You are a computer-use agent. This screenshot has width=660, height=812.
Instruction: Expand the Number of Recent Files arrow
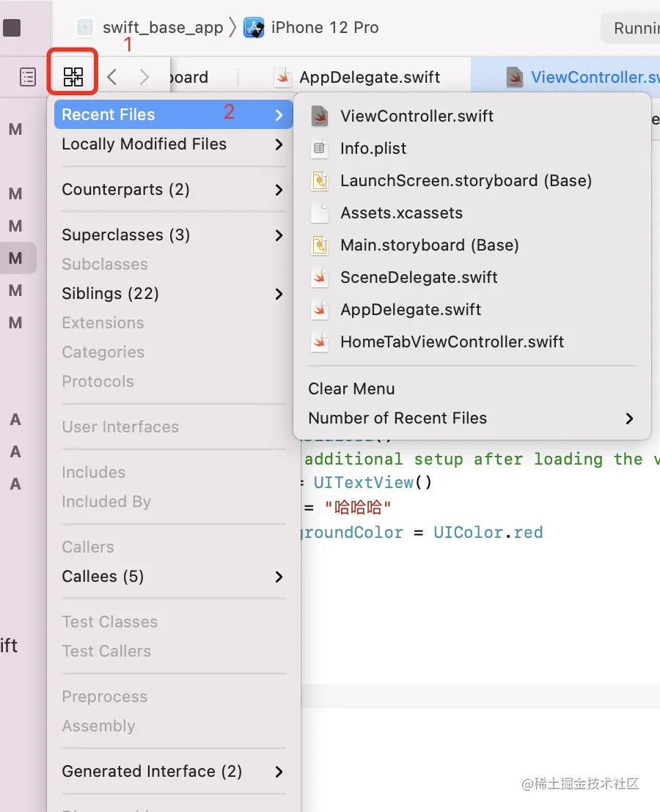point(629,418)
